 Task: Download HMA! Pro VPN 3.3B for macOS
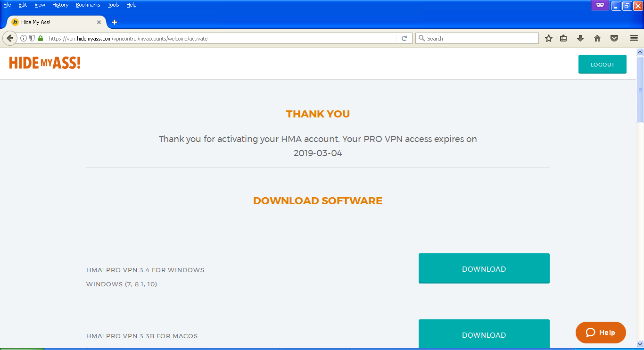coord(484,334)
